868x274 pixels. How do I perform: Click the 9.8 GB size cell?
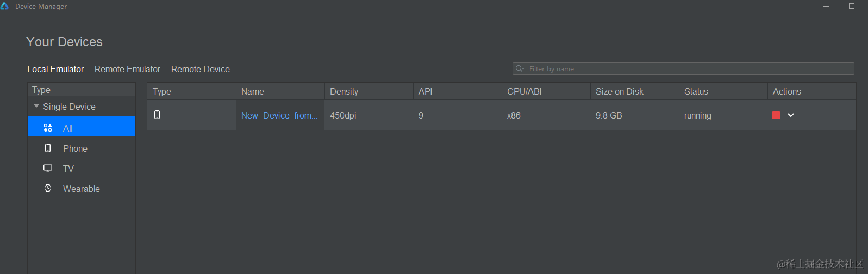(635, 115)
